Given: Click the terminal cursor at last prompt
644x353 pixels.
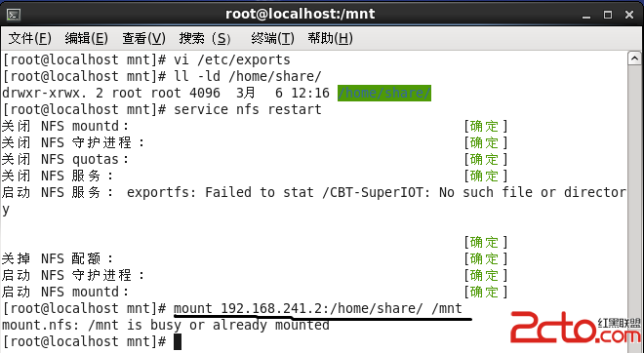Looking at the screenshot, I should point(178,341).
